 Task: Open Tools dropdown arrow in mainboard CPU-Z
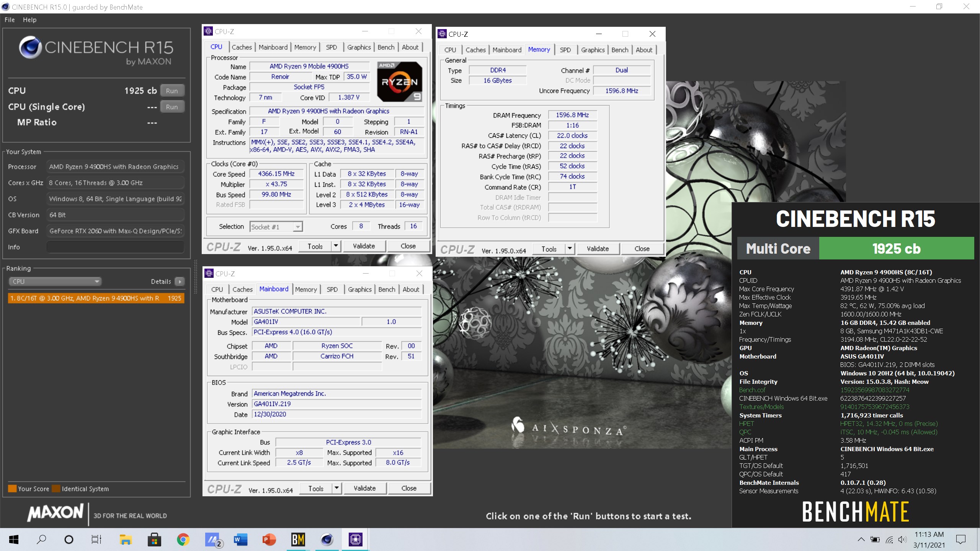(336, 488)
